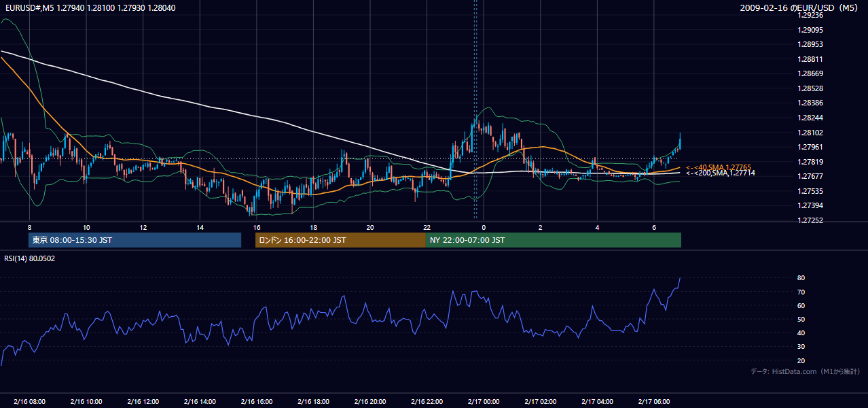Click RSI scale value 50

(801, 319)
